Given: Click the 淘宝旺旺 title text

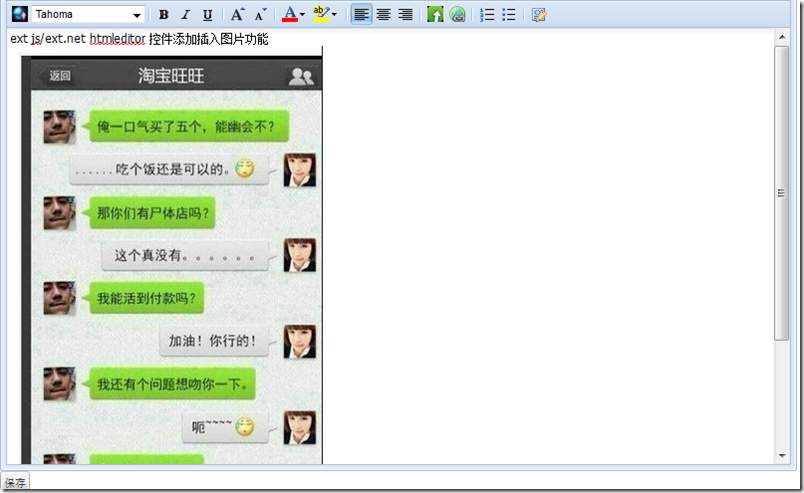Looking at the screenshot, I should pos(171,76).
